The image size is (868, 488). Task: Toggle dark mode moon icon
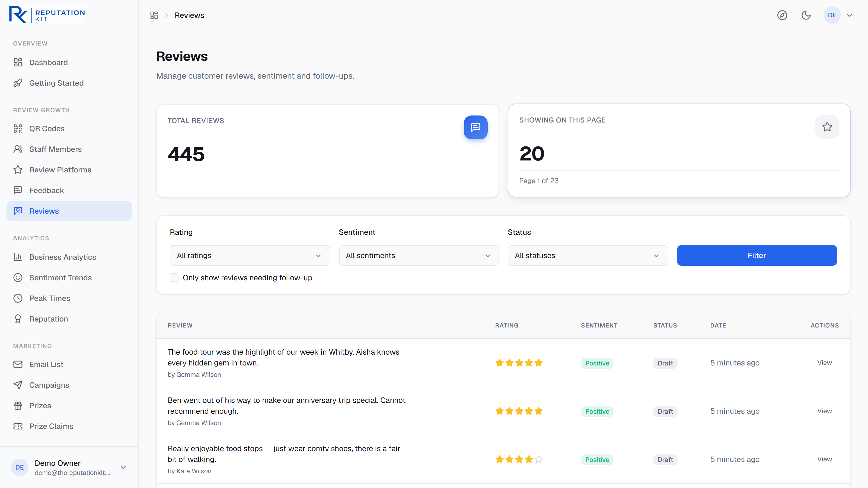click(806, 15)
